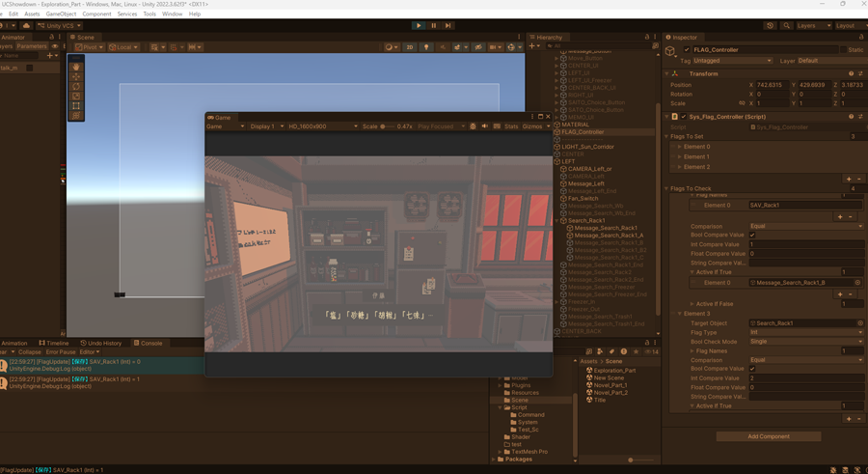868x474 pixels.
Task: Toggle 2D view mode in Scene
Action: pyautogui.click(x=410, y=47)
